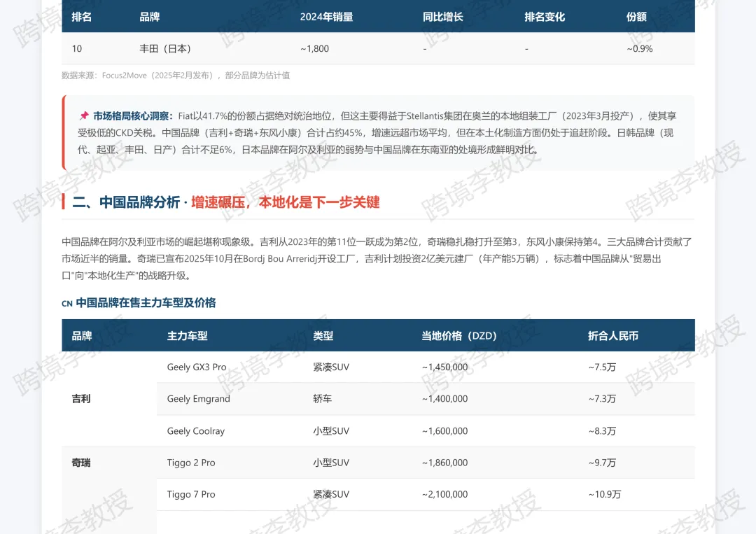Click the 排名变化 column header

pyautogui.click(x=545, y=17)
